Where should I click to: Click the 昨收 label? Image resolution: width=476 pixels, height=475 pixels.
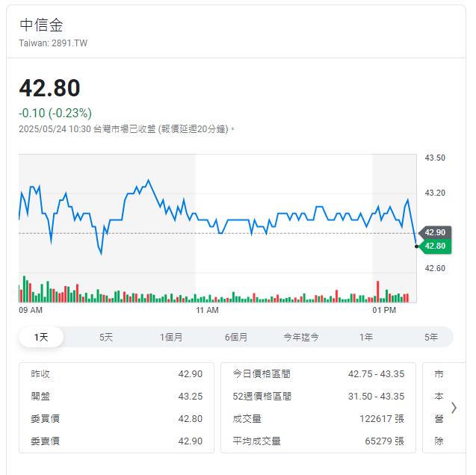(x=40, y=373)
